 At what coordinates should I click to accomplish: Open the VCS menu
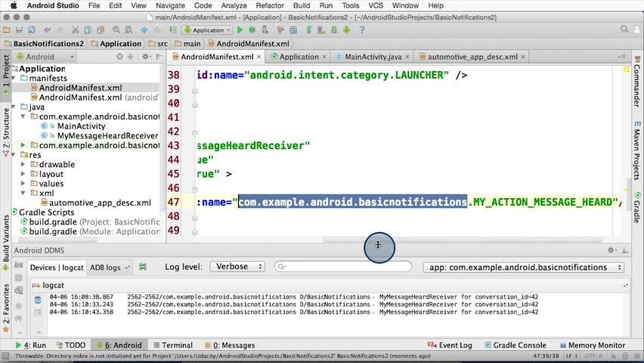376,5
